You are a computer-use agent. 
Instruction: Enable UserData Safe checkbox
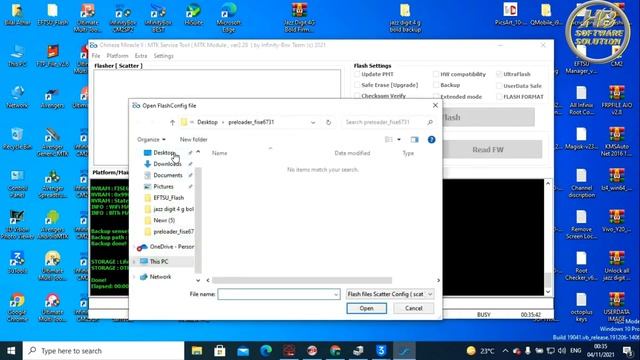(499, 86)
